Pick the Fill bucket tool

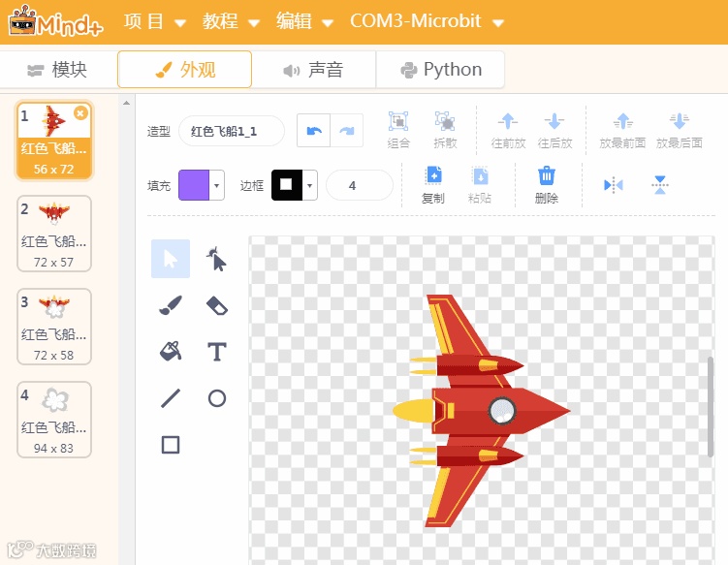click(x=171, y=352)
